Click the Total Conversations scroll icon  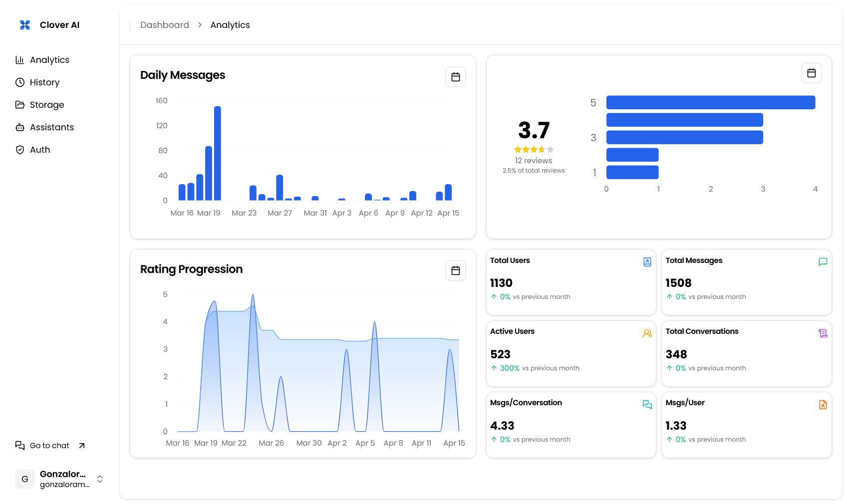[x=823, y=333]
